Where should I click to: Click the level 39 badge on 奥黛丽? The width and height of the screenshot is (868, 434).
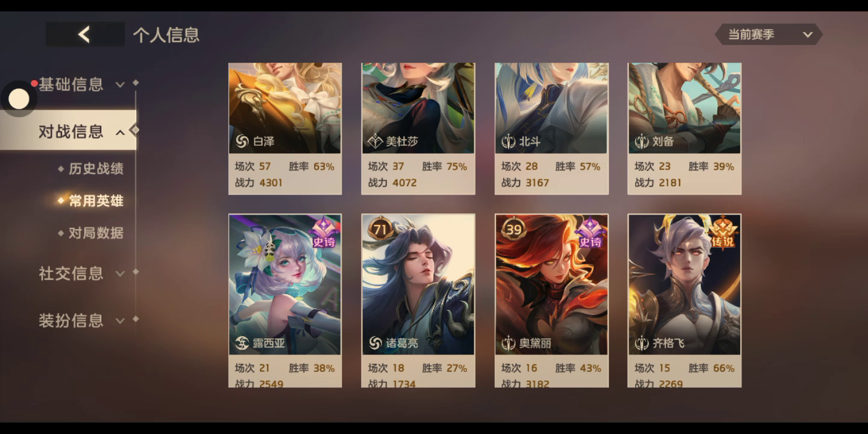[x=514, y=229]
